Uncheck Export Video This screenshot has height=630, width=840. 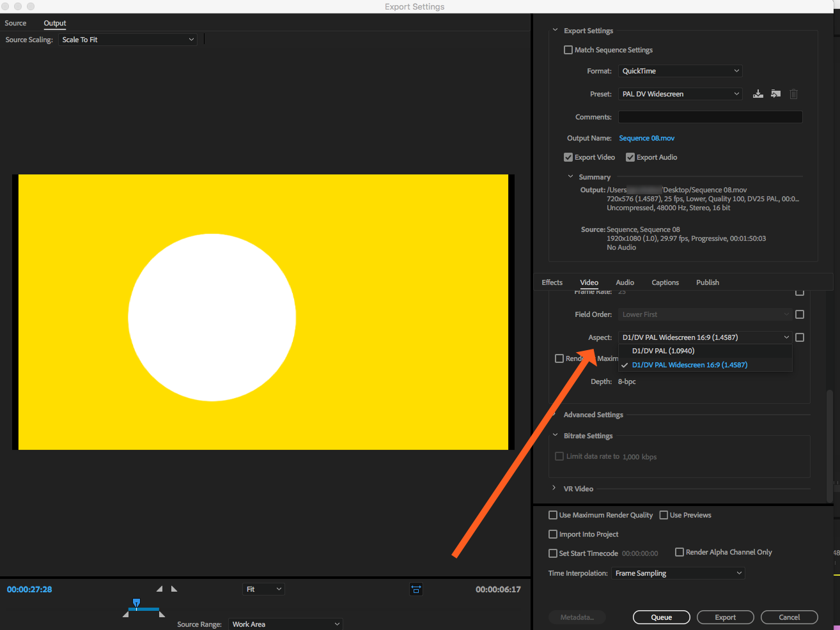pyautogui.click(x=568, y=157)
